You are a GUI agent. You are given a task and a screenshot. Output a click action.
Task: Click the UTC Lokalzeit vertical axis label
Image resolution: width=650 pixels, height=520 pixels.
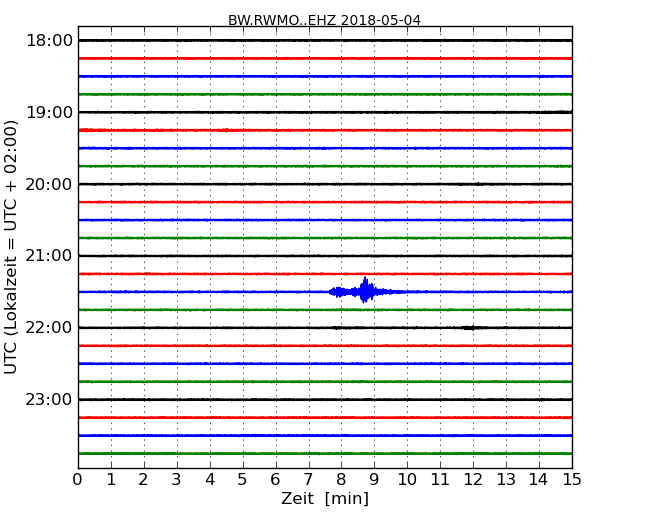(x=10, y=247)
